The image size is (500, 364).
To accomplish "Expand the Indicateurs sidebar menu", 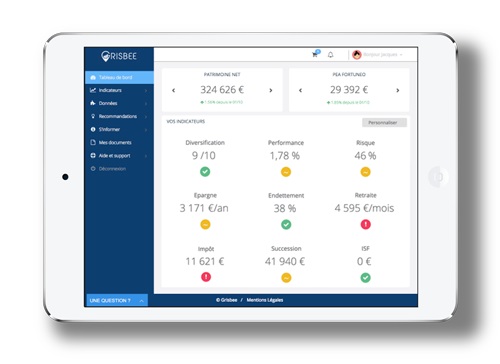I will (119, 90).
